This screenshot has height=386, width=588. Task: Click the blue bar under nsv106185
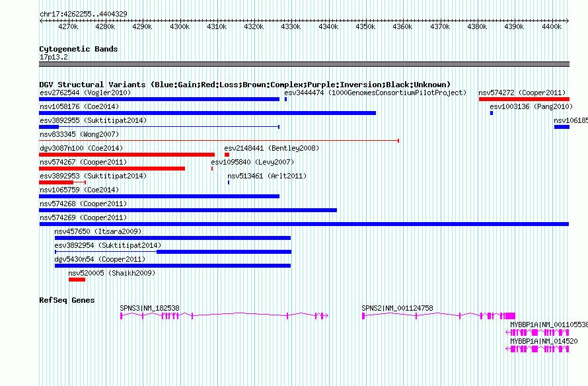(562, 127)
